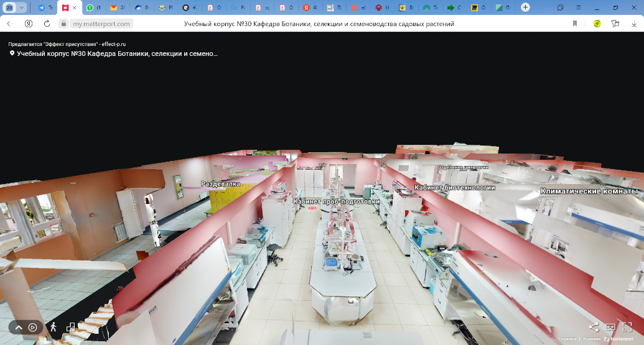Click the location pin beside tour title

coord(12,54)
